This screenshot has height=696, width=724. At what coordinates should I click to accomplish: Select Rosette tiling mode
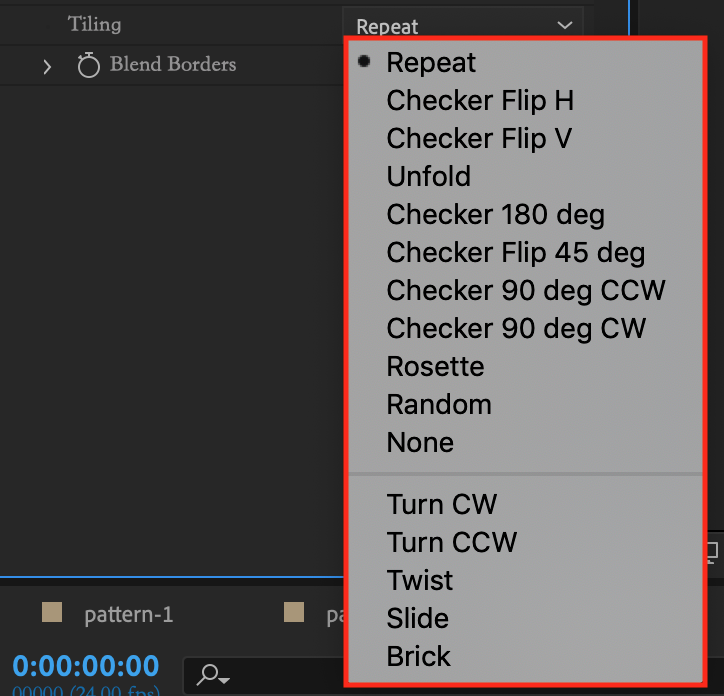click(435, 367)
